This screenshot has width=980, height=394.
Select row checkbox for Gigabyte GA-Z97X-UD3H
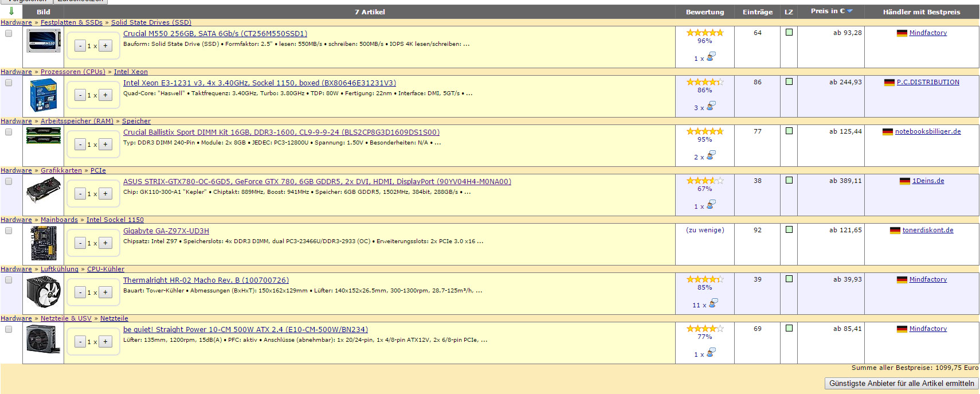[9, 231]
